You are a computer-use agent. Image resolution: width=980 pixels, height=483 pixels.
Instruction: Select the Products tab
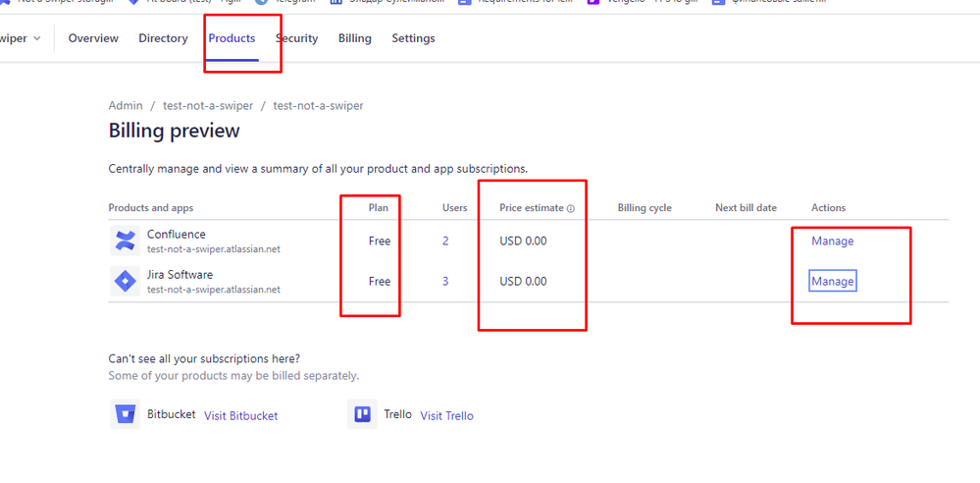click(232, 38)
